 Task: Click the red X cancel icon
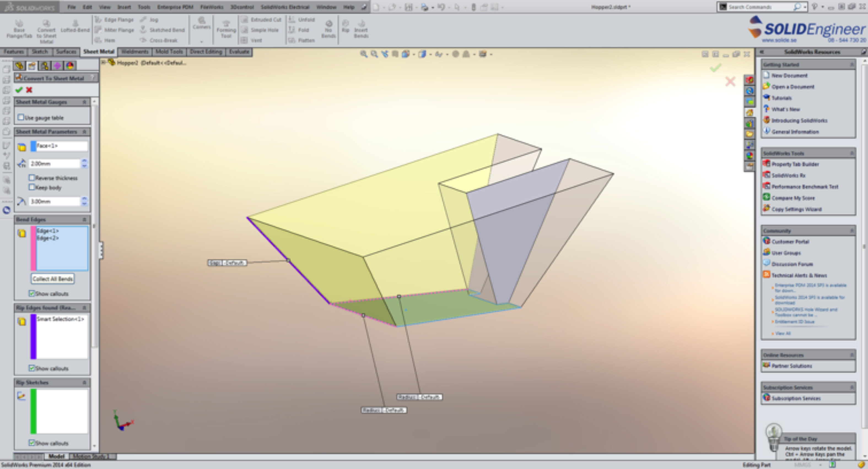(x=29, y=90)
